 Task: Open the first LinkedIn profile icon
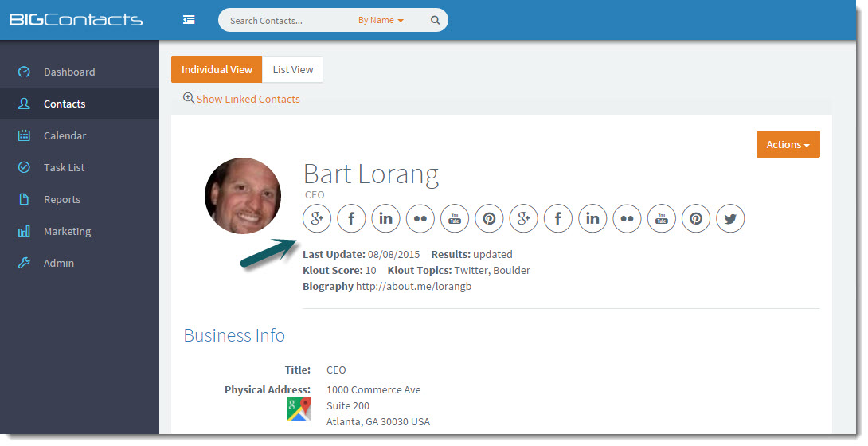(386, 218)
